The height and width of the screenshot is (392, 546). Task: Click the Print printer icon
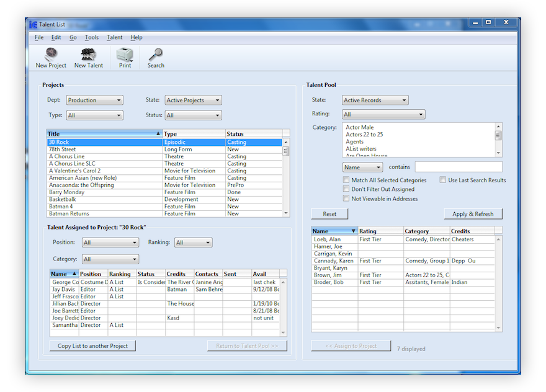tap(125, 55)
